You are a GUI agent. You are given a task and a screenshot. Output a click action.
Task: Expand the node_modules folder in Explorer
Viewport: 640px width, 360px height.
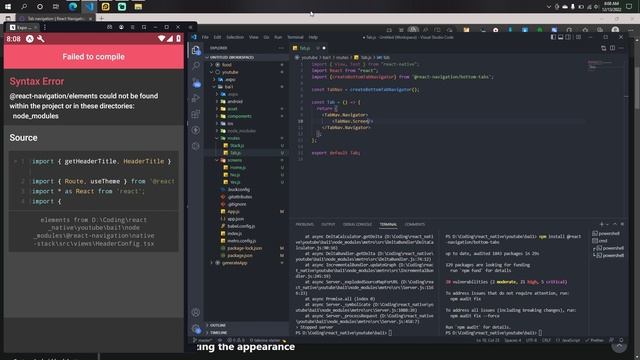(x=241, y=131)
